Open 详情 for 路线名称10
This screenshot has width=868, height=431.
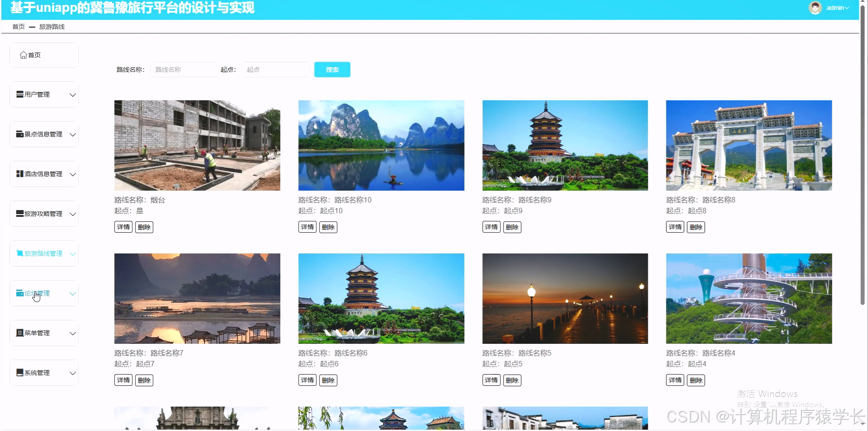coord(307,227)
